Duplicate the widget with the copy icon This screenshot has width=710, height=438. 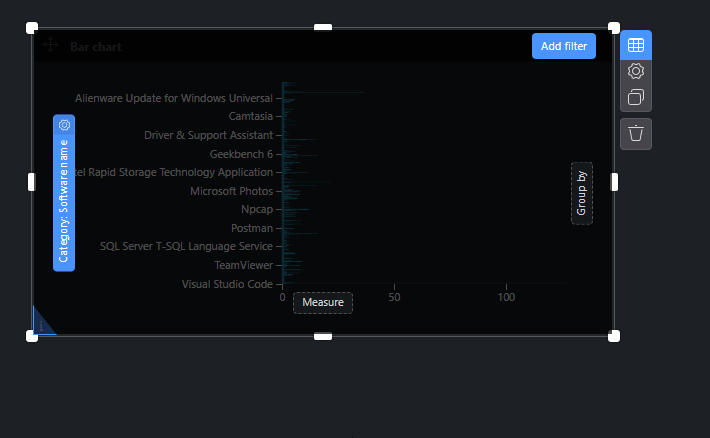pos(636,97)
